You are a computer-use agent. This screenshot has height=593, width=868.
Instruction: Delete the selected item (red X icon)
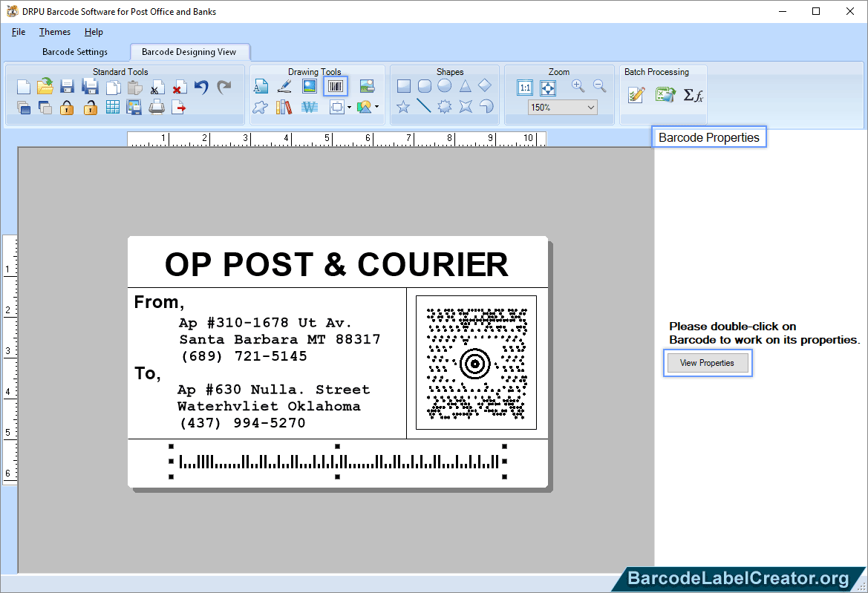[180, 88]
